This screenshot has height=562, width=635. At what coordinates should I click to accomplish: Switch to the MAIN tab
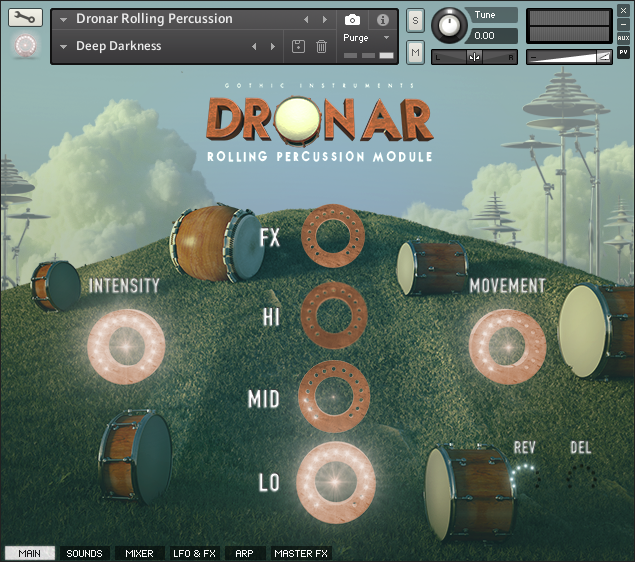30,553
